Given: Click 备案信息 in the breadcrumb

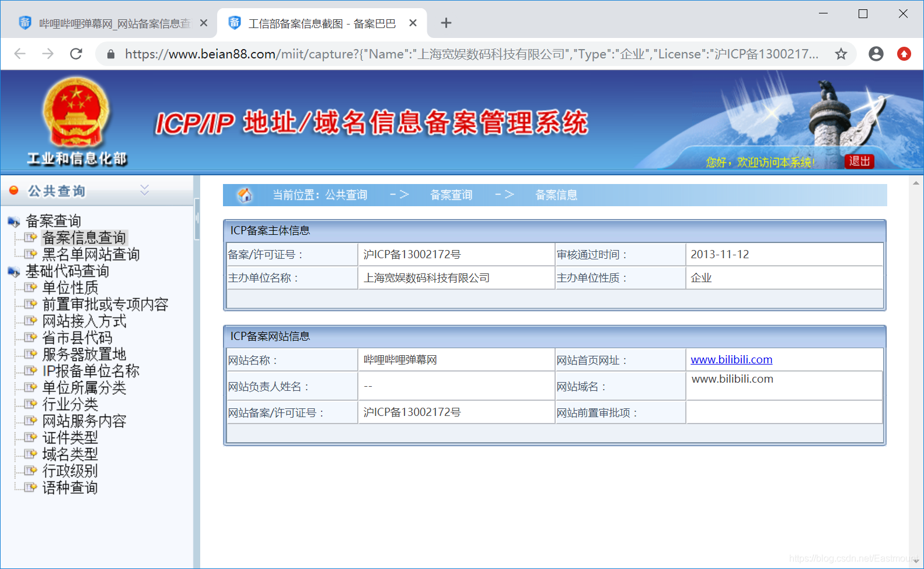Looking at the screenshot, I should [556, 195].
